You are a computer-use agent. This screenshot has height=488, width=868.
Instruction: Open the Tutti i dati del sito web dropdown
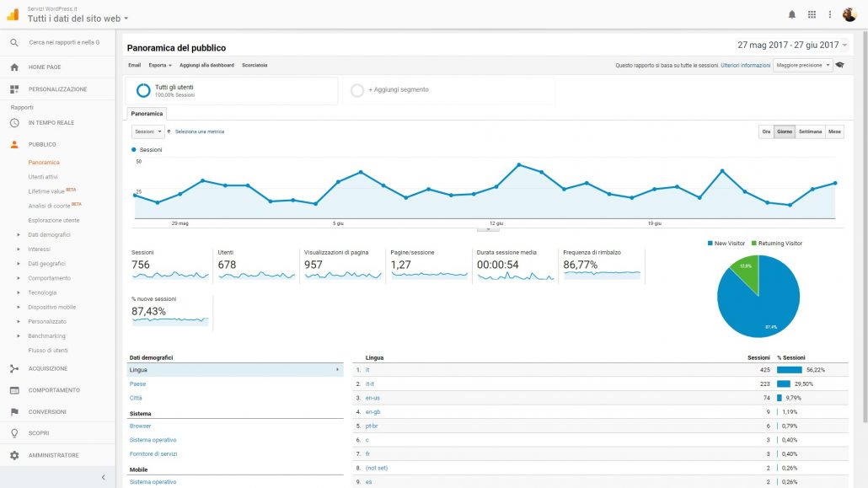point(78,19)
